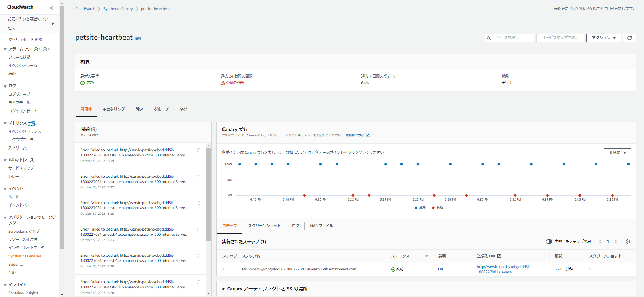The height and width of the screenshot is (297, 644).
Task: Click the external link icon in 送信先 URL header
Action: point(499,256)
